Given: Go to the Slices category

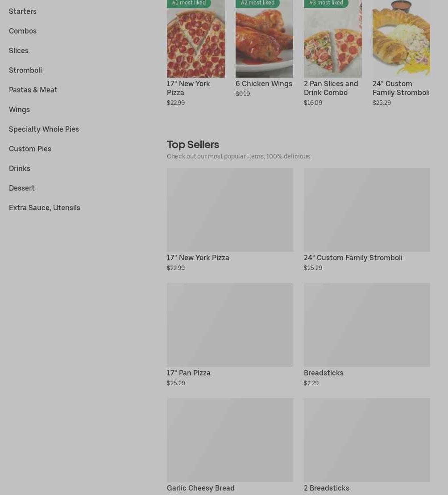Looking at the screenshot, I should coord(19,50).
